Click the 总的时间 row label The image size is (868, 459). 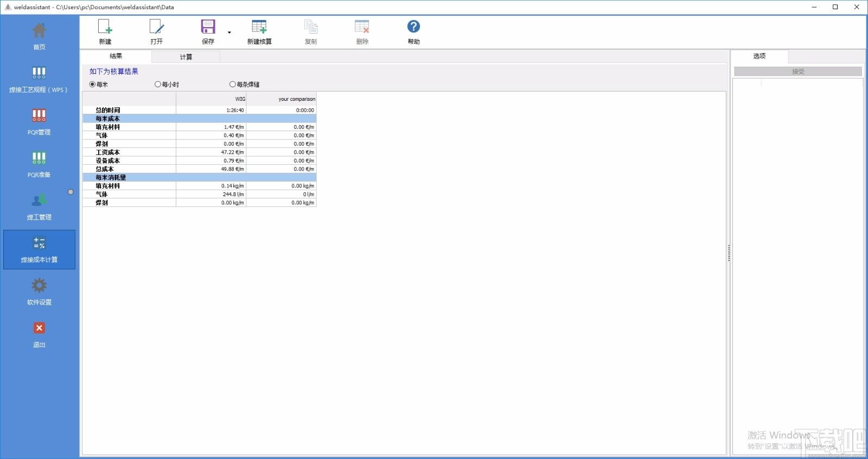coord(108,110)
